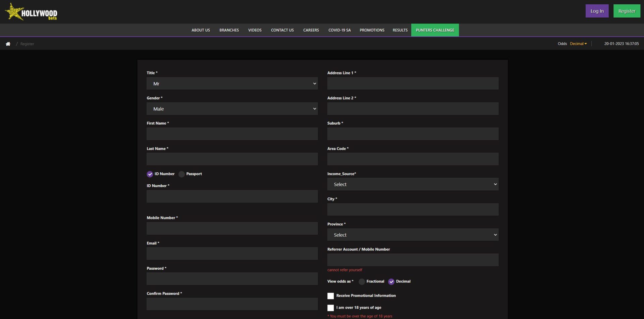Focus the ID Number input field
Image resolution: width=644 pixels, height=319 pixels.
232,196
